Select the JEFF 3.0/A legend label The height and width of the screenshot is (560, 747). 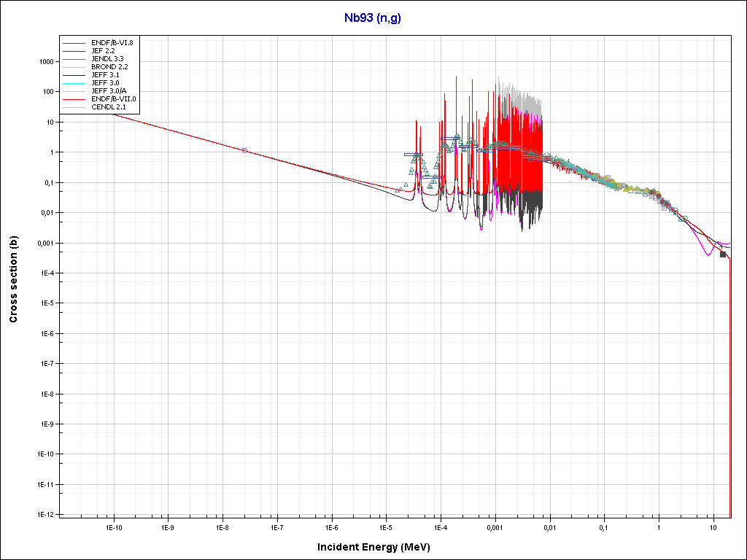tap(108, 91)
